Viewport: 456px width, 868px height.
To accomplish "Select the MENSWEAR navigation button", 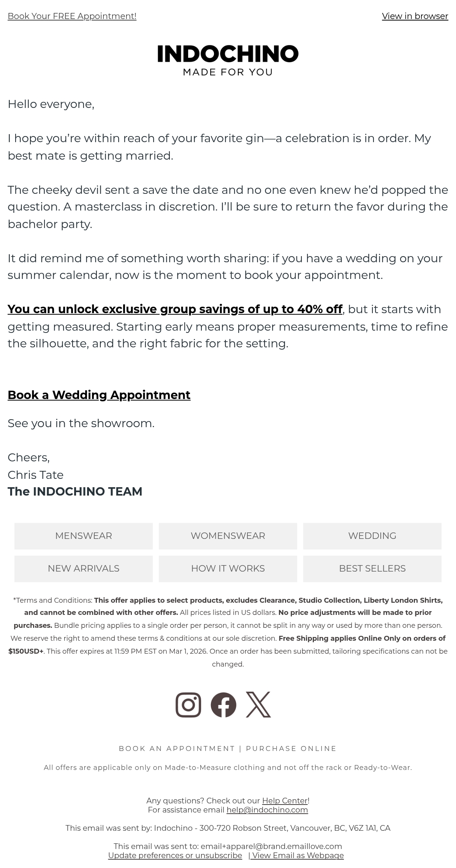I will pos(84,536).
